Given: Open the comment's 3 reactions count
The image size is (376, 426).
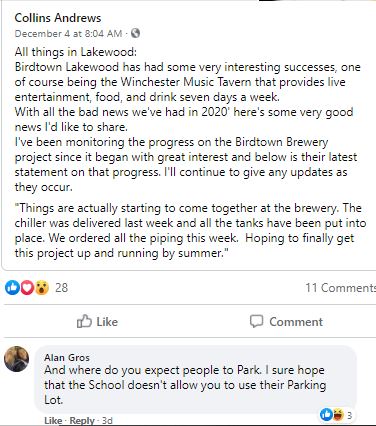Looking at the screenshot, I should click(x=349, y=415).
